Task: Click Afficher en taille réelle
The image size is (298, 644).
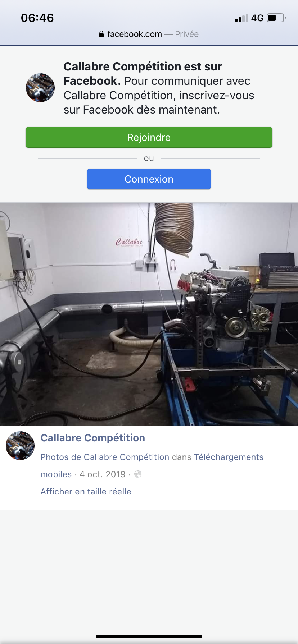Action: (86, 492)
